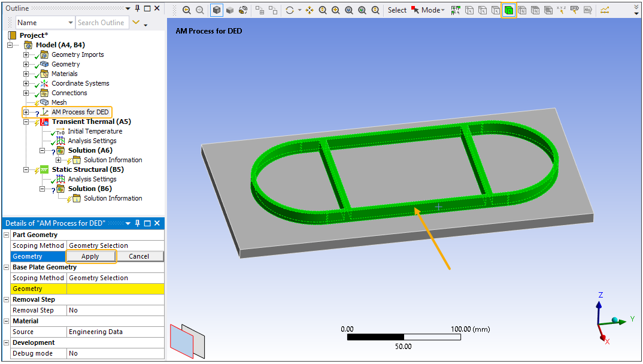This screenshot has height=364, width=643.
Task: Activate the Pan view tool
Action: 310,10
